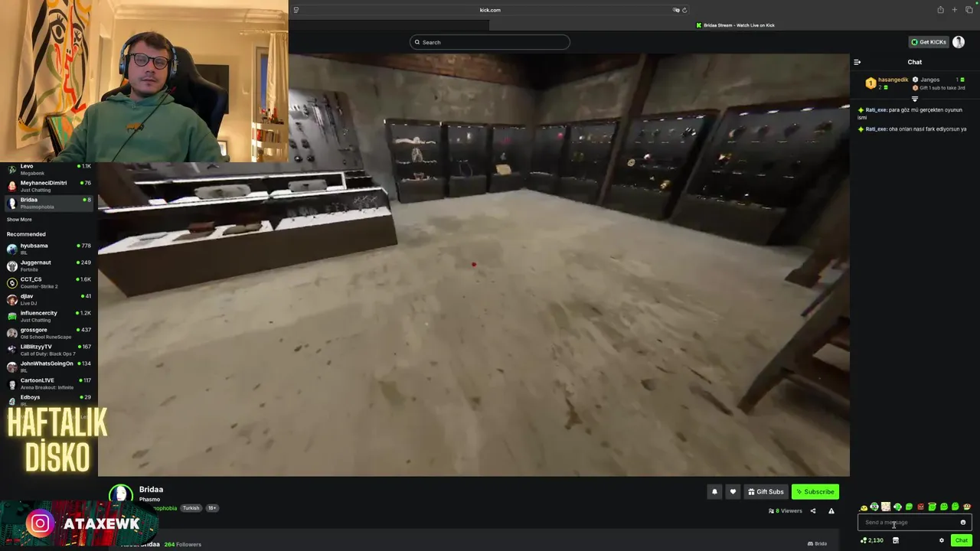Image resolution: width=980 pixels, height=551 pixels.
Task: Click the reader/translate icon in address bar
Action: [x=676, y=10]
